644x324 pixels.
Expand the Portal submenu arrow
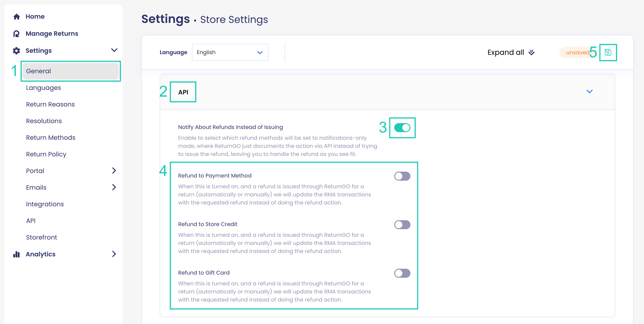pyautogui.click(x=114, y=171)
